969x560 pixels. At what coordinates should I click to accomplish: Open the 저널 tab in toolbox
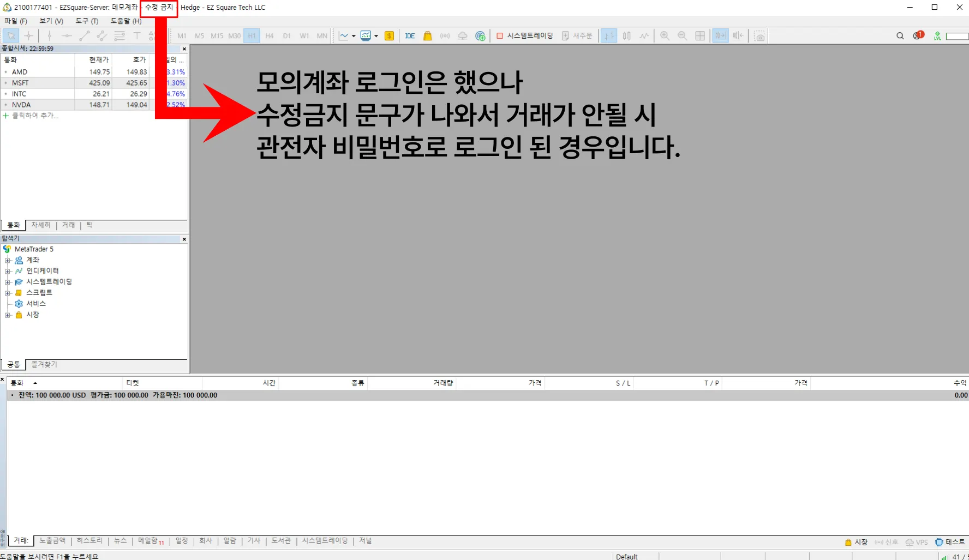(365, 541)
